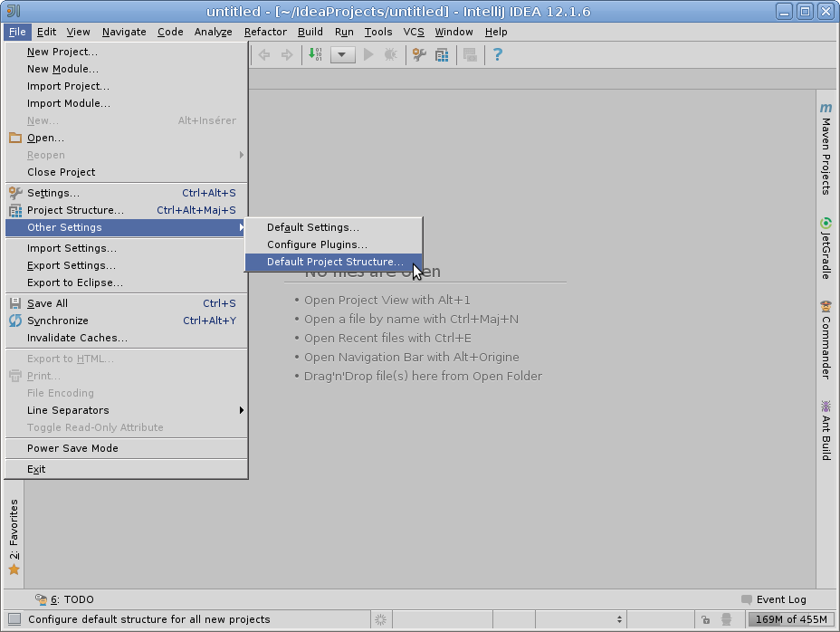
Task: Click the Run play icon in toolbar
Action: tap(368, 54)
